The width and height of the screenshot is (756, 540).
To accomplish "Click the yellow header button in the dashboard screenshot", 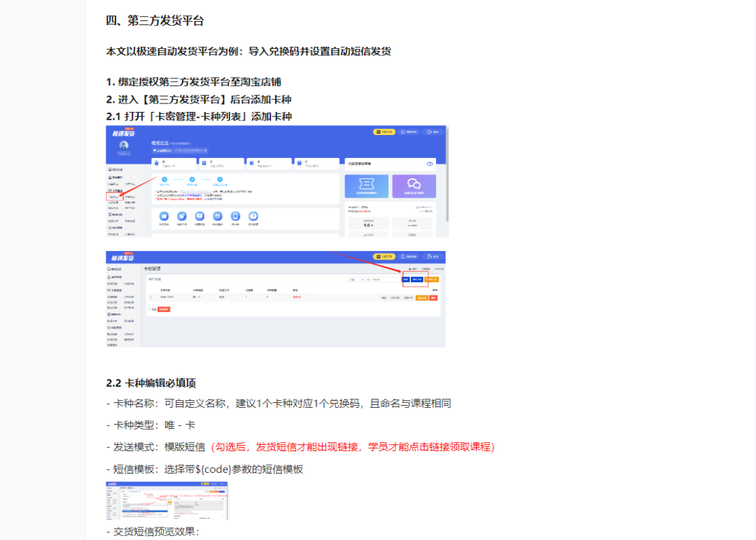I will click(x=384, y=132).
